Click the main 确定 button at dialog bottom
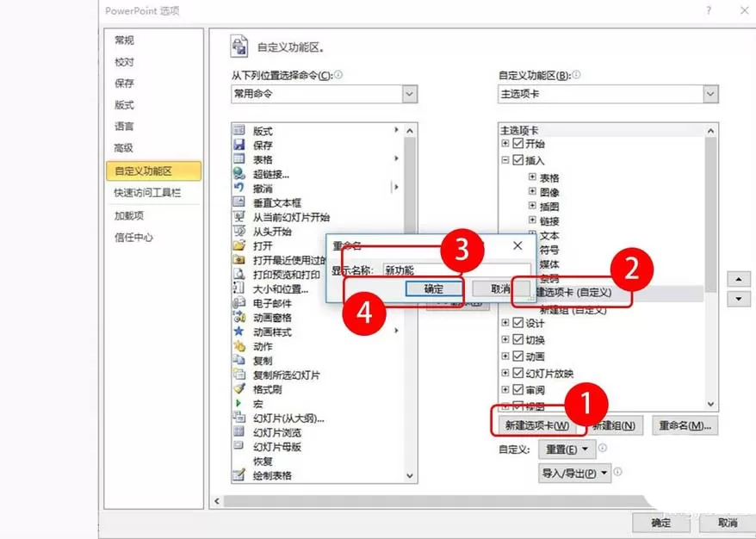Viewport: 756px width, 539px height. coord(661,524)
